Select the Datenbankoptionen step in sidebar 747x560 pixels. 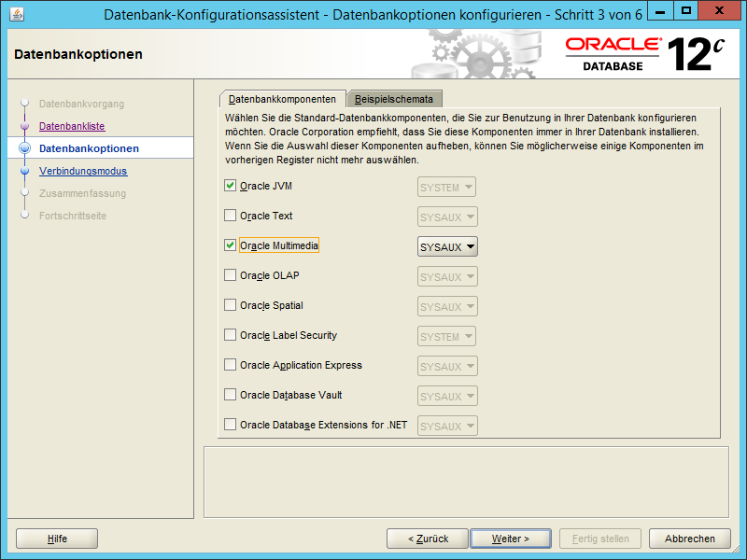(89, 148)
